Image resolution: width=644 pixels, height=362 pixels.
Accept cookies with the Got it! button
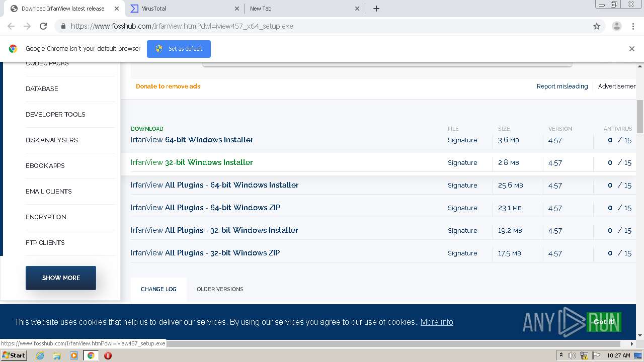(x=604, y=322)
